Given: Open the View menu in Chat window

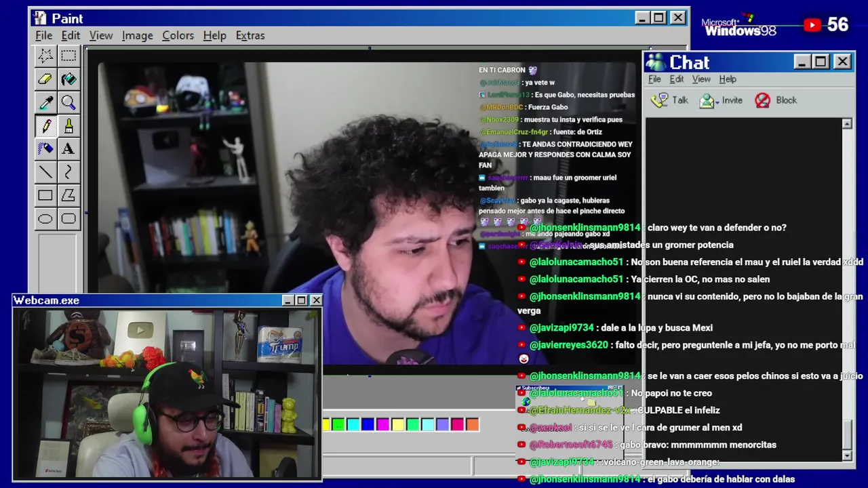Looking at the screenshot, I should coord(701,79).
